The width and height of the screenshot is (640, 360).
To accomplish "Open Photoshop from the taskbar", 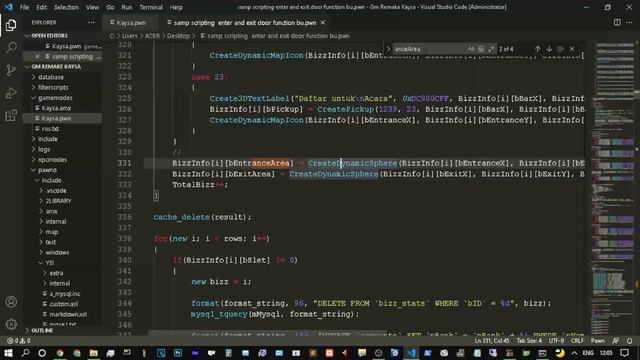I will pyautogui.click(x=178, y=353).
